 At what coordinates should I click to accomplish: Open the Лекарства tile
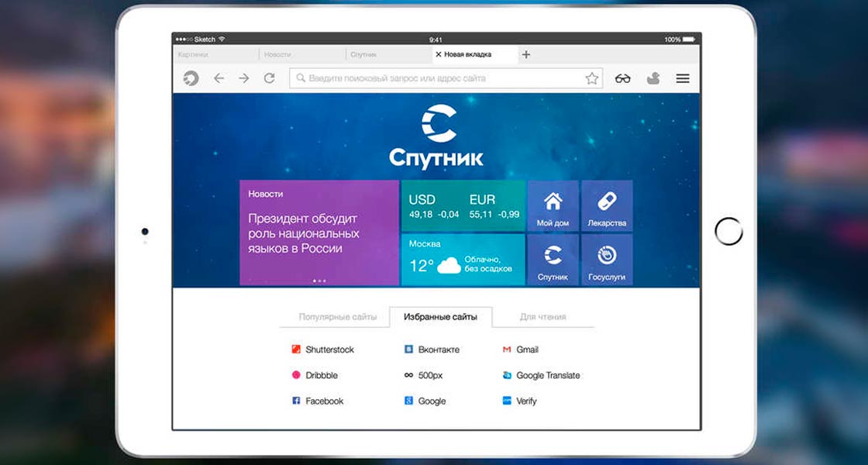pos(607,205)
